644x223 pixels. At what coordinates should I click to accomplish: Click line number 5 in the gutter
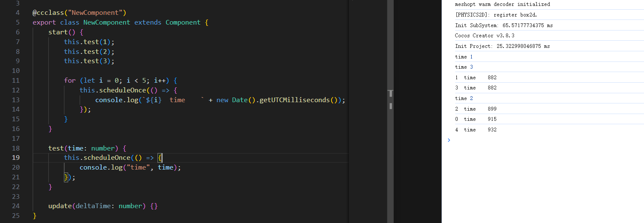click(18, 22)
